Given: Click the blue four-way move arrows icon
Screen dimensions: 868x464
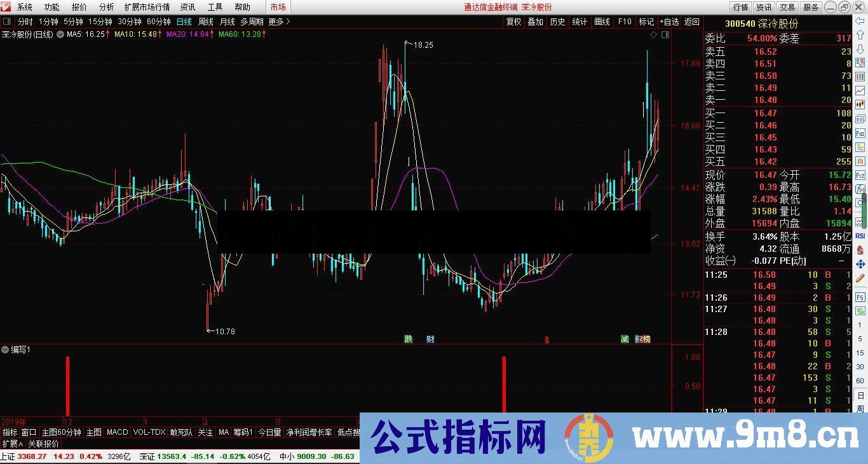Looking at the screenshot, I should [x=860, y=264].
